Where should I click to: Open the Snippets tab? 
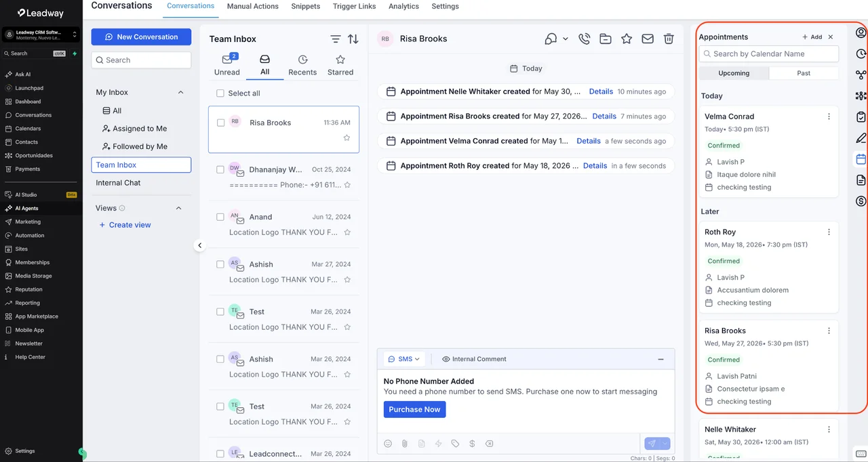[306, 6]
